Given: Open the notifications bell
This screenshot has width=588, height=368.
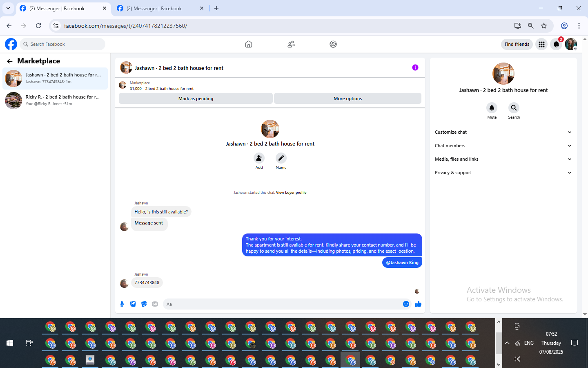Looking at the screenshot, I should 556,44.
